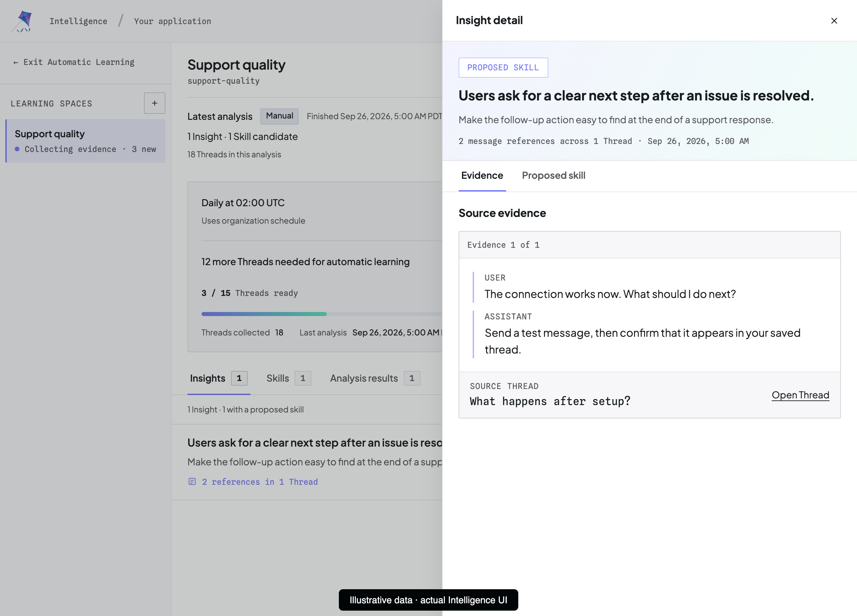Click '1 Insight · 1 Skill candidate' summary
The image size is (857, 616).
click(x=243, y=137)
